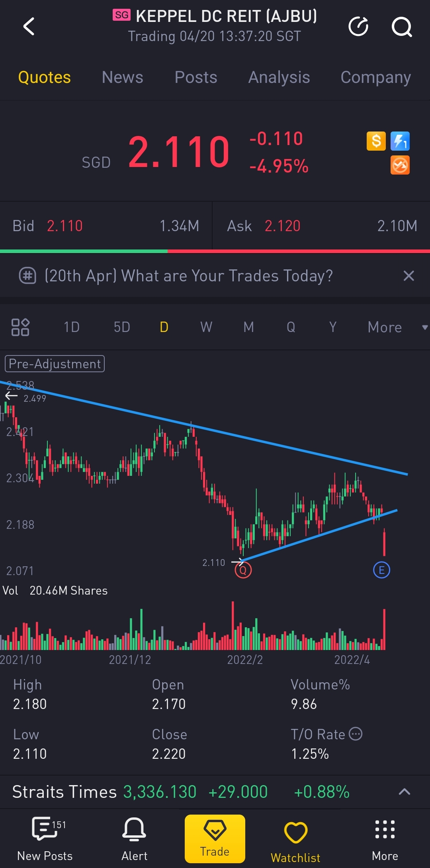Switch to the Posts tab
The image size is (430, 868).
pos(196,77)
